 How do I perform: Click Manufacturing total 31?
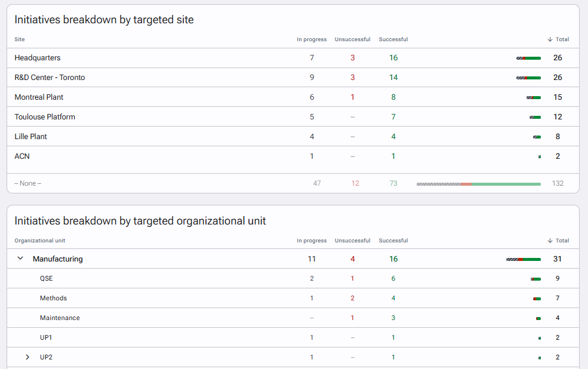click(x=558, y=259)
